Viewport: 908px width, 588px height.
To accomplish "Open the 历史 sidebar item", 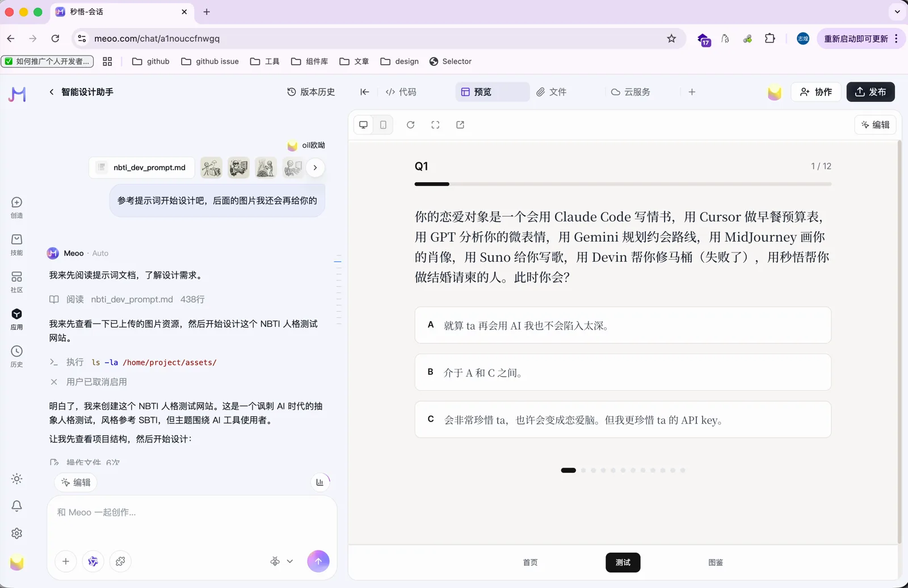I will (17, 356).
